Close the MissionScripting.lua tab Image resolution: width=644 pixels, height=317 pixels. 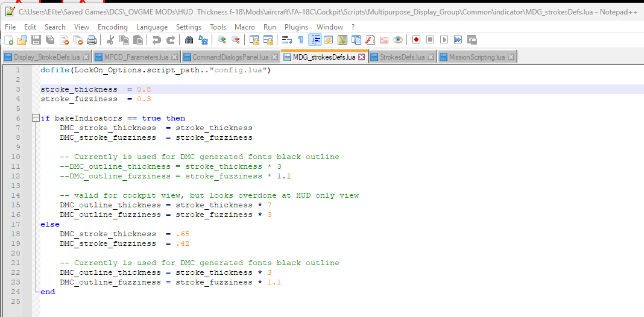point(511,57)
